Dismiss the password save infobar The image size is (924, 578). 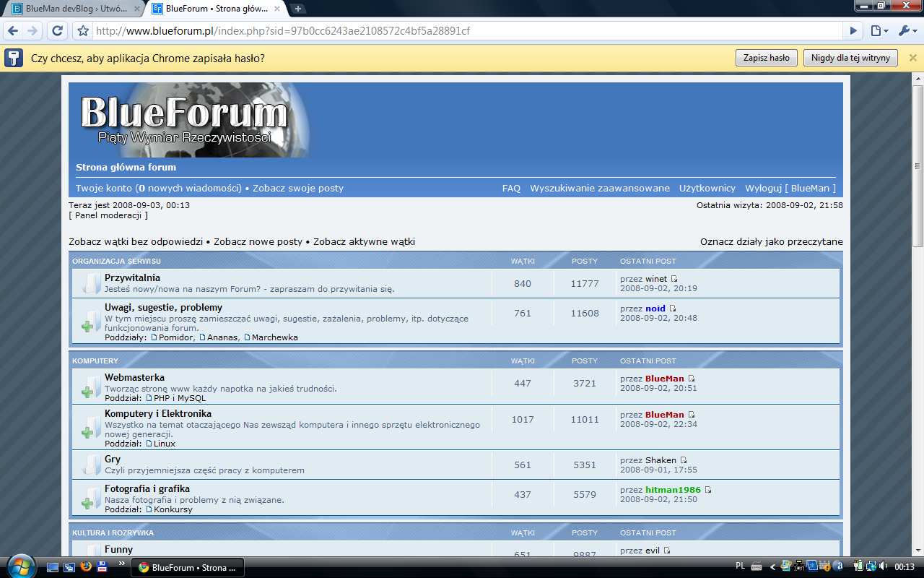912,58
